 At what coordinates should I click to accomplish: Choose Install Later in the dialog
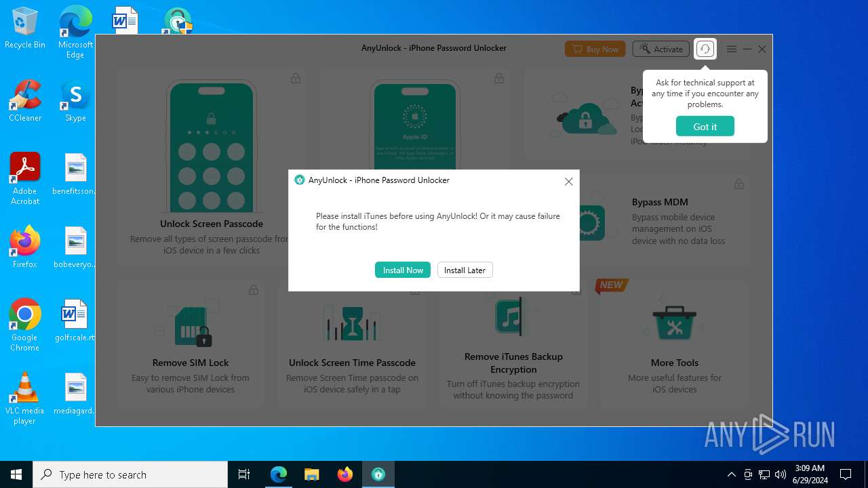click(x=465, y=270)
